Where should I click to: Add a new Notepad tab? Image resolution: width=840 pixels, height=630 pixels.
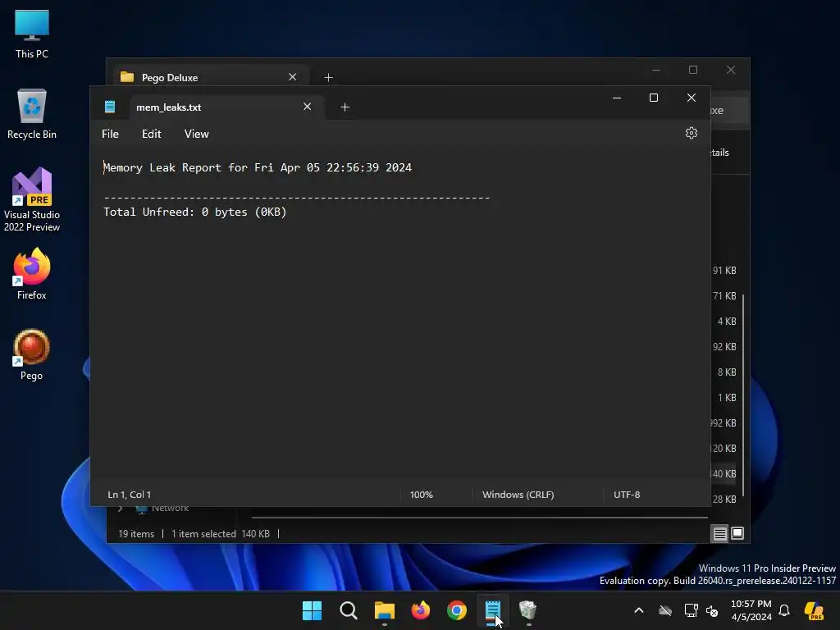point(345,107)
